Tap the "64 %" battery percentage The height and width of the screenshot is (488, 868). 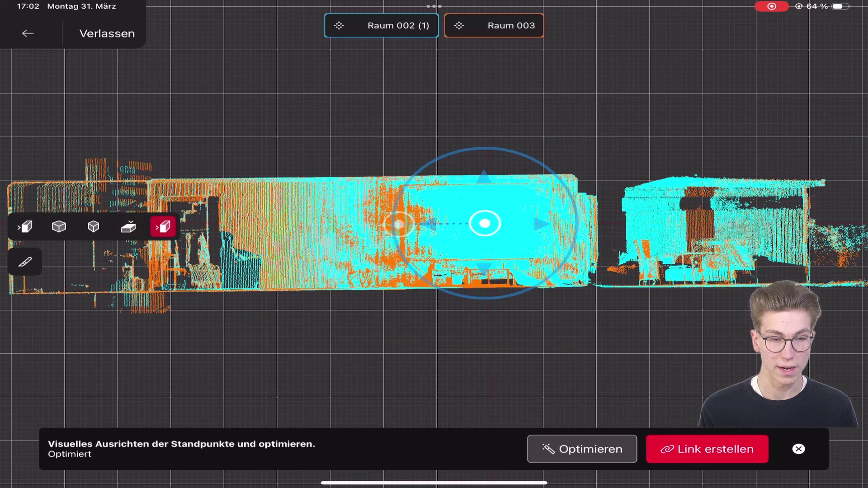click(x=817, y=6)
